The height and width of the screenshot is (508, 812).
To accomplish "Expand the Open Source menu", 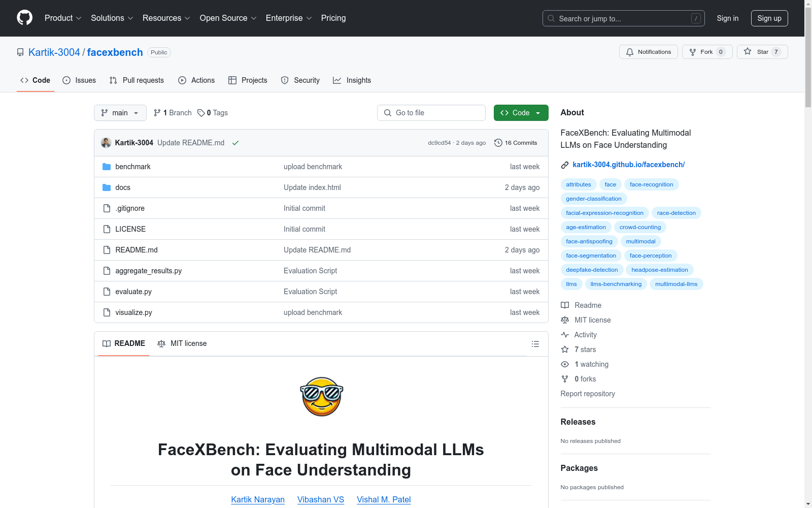I will (x=228, y=18).
